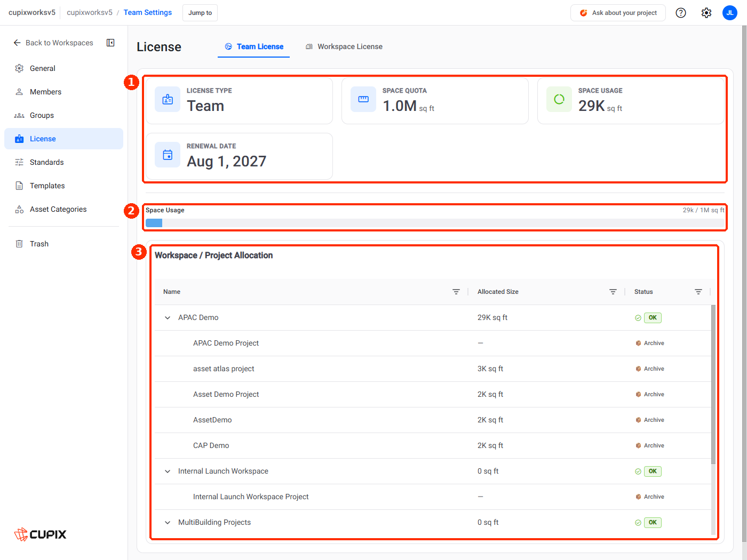747x560 pixels.
Task: Open the Allocated Size column filter icon
Action: point(613,292)
